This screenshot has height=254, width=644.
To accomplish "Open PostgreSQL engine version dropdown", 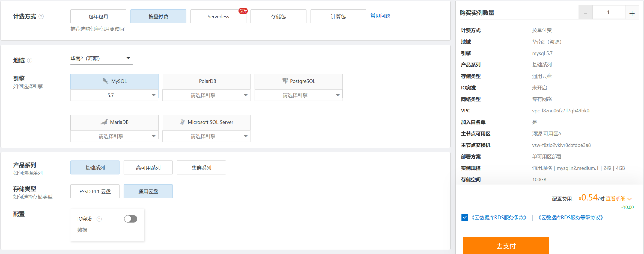I will pos(299,95).
